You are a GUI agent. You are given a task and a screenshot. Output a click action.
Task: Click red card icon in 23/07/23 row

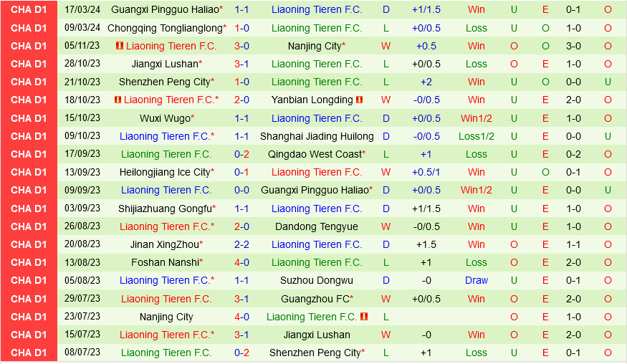(364, 317)
